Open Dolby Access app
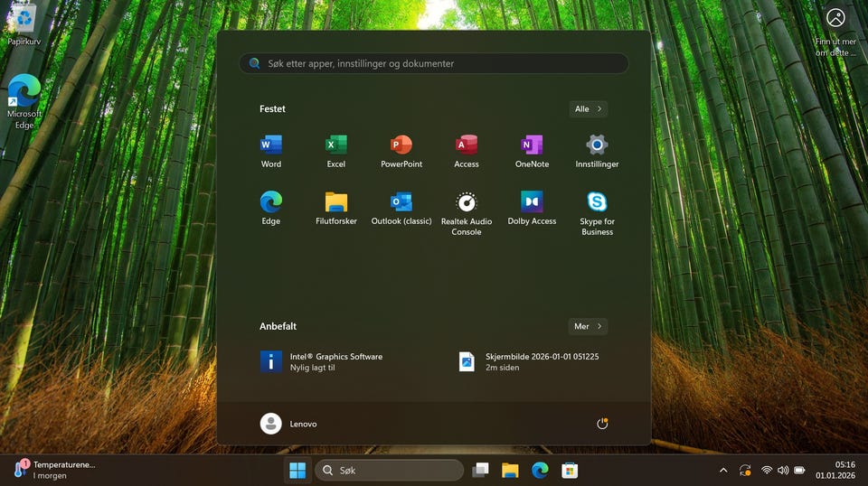 (x=532, y=209)
